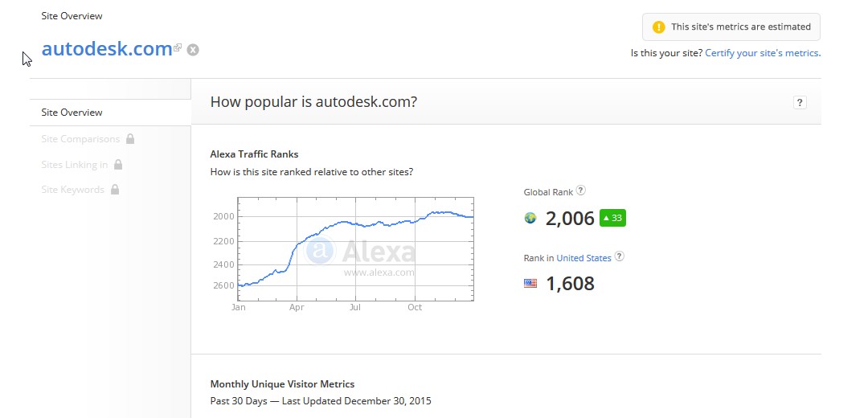868x418 pixels.
Task: Open help icon beside Rank in United States
Action: click(619, 257)
